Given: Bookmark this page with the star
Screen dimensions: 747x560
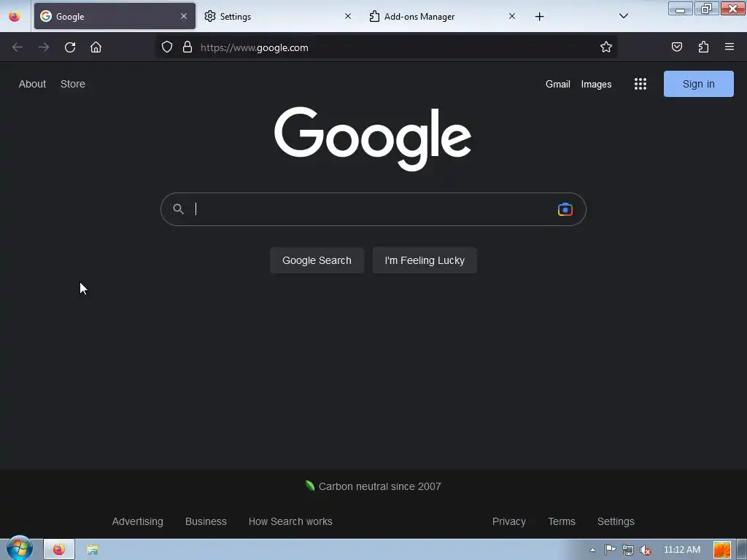Looking at the screenshot, I should point(606,47).
